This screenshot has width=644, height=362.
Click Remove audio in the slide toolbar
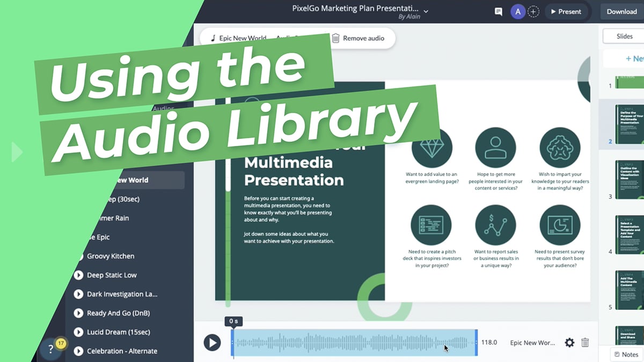(x=363, y=38)
